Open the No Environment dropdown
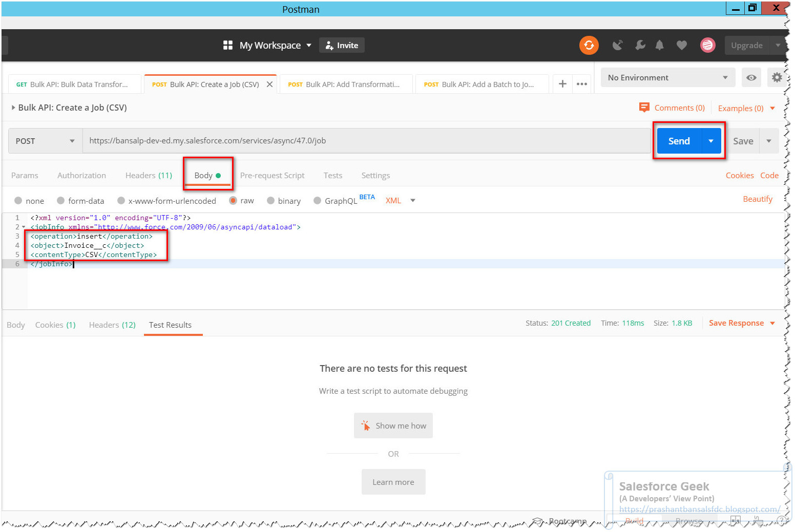 pyautogui.click(x=668, y=78)
